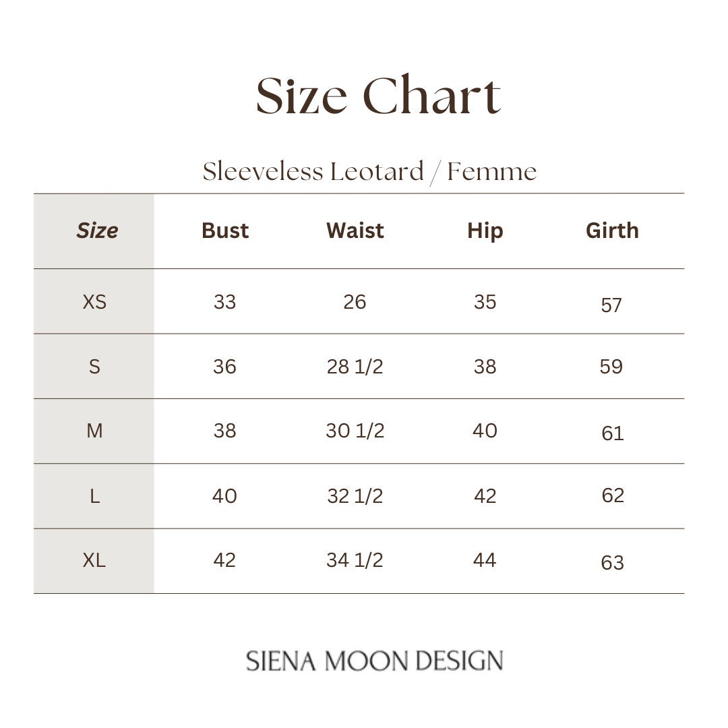Click the Size Chart title

click(x=378, y=95)
